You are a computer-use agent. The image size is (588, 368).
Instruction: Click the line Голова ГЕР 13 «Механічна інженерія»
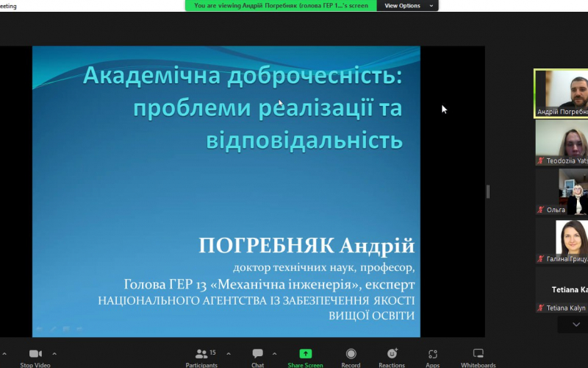(242, 284)
